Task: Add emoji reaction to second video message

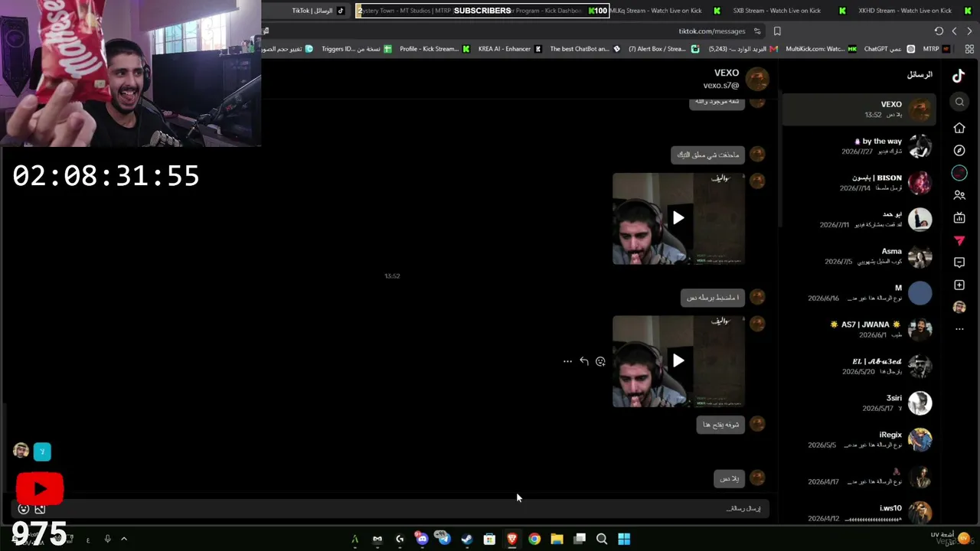Action: tap(600, 361)
